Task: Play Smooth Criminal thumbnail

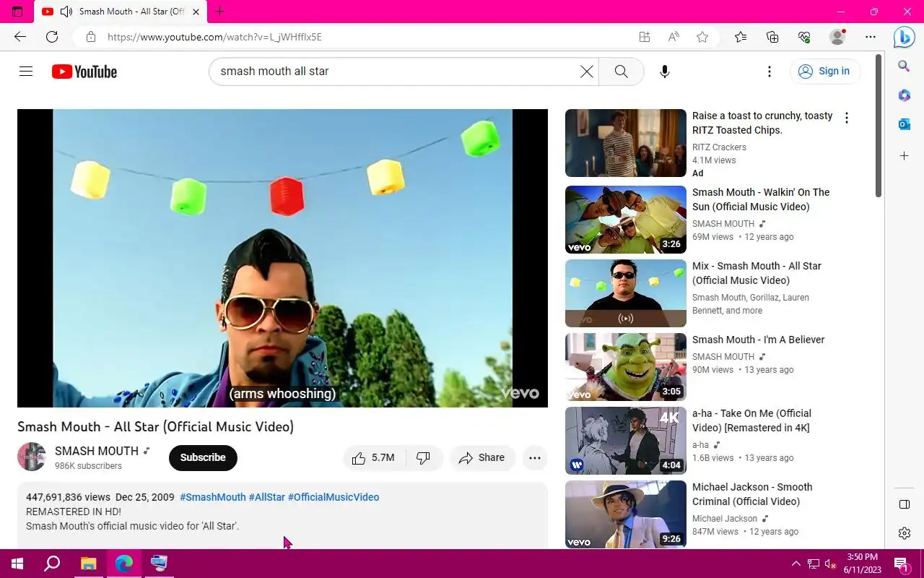Action: coord(626,514)
